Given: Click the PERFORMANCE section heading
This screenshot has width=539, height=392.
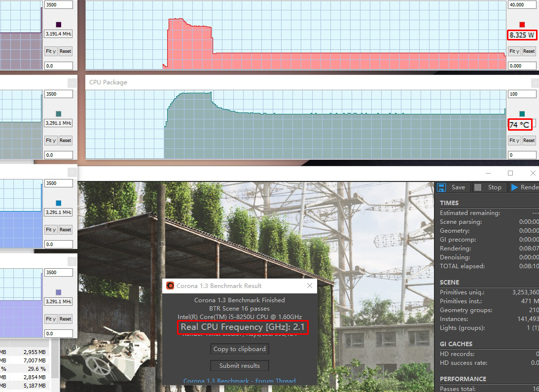Looking at the screenshot, I should pos(463,379).
